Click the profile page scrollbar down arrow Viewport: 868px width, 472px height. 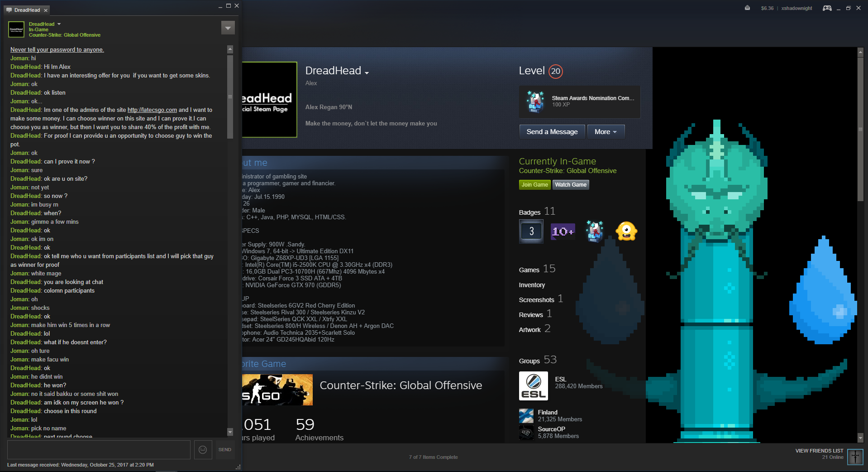pyautogui.click(x=860, y=438)
